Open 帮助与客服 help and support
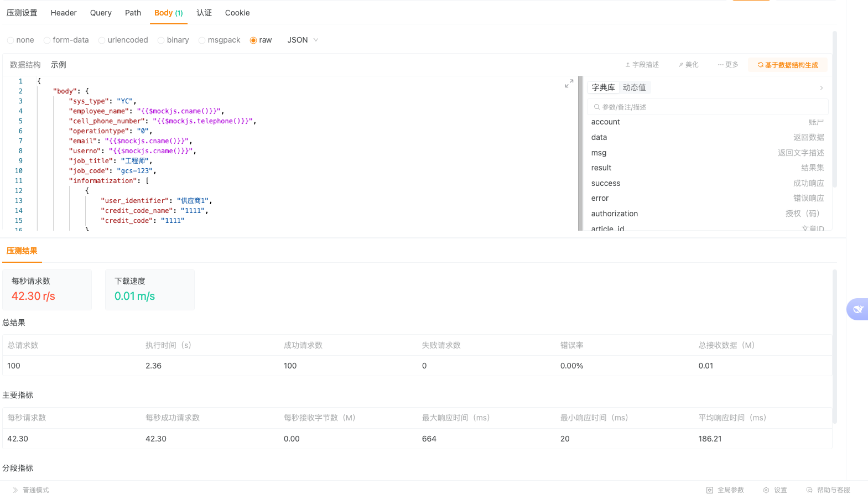The height and width of the screenshot is (499, 868). coord(828,490)
